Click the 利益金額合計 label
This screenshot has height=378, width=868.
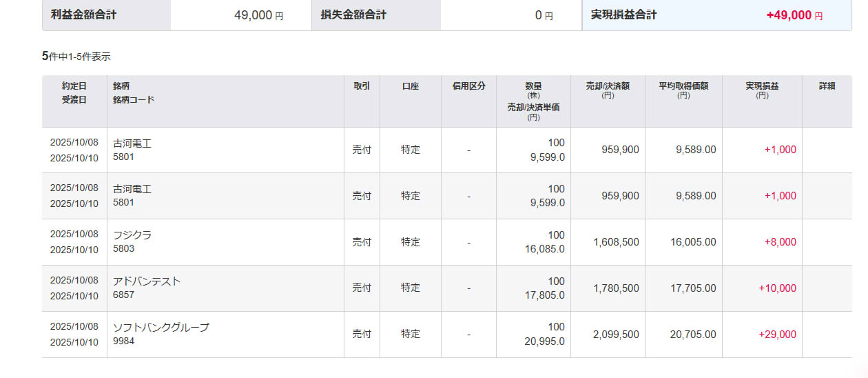(x=83, y=15)
